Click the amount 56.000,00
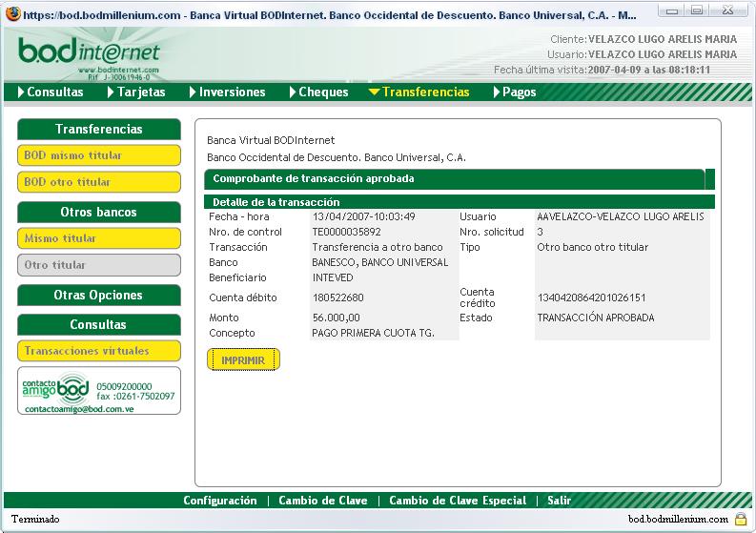 coord(337,318)
